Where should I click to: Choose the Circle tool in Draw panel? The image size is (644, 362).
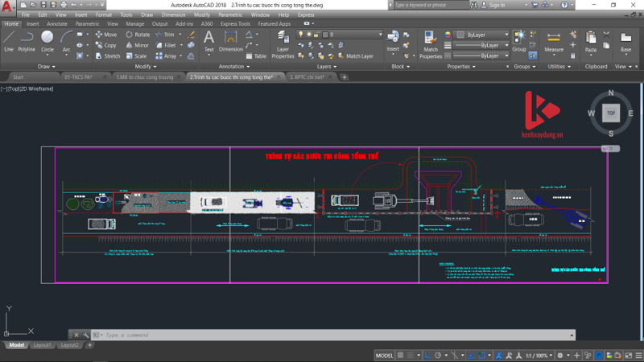tap(47, 40)
